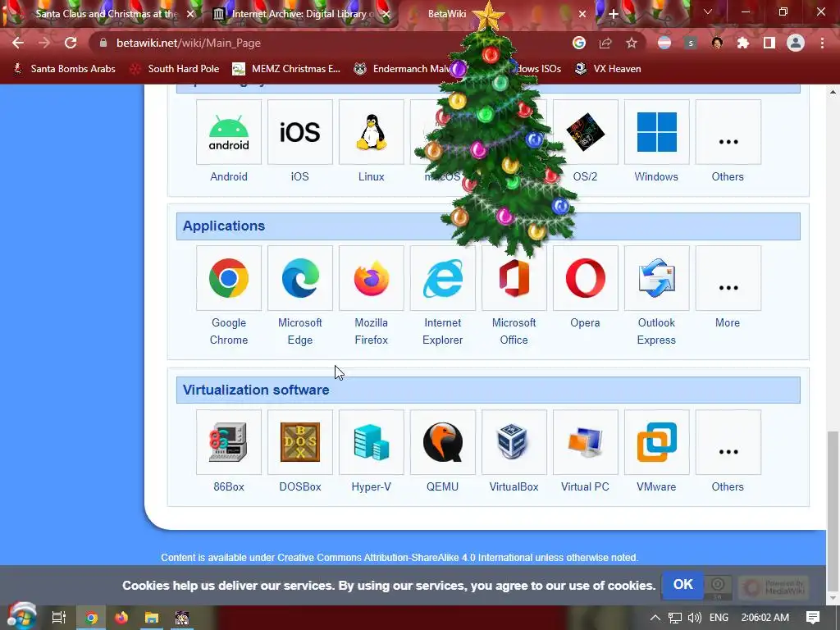Screen dimensions: 840x630
Task: Open the Internet Explorer application icon
Action: (x=442, y=278)
